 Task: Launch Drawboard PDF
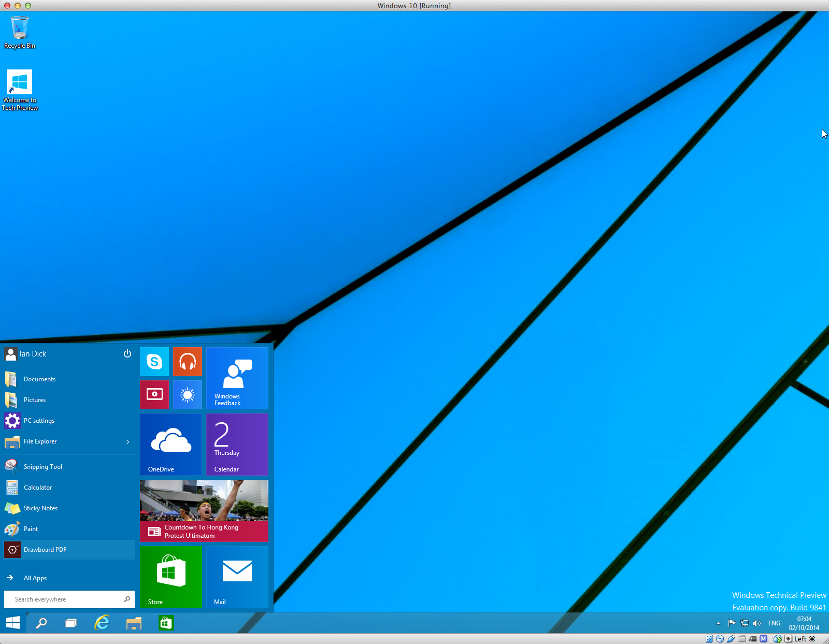69,550
